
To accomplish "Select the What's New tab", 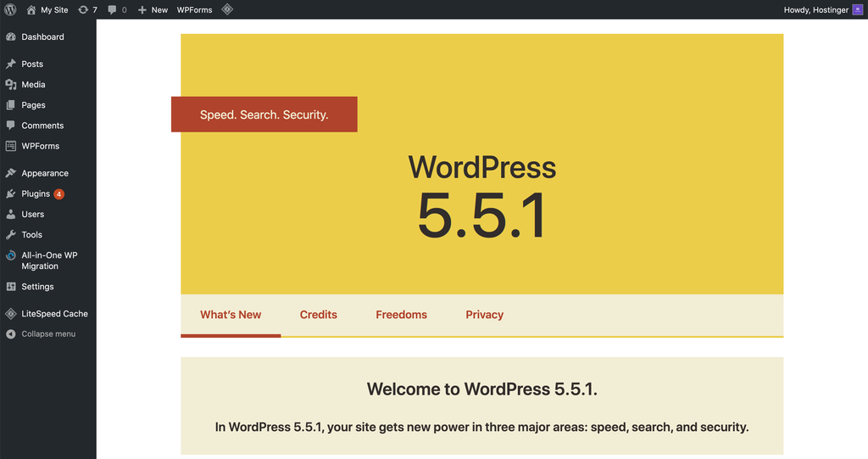I will 231,315.
